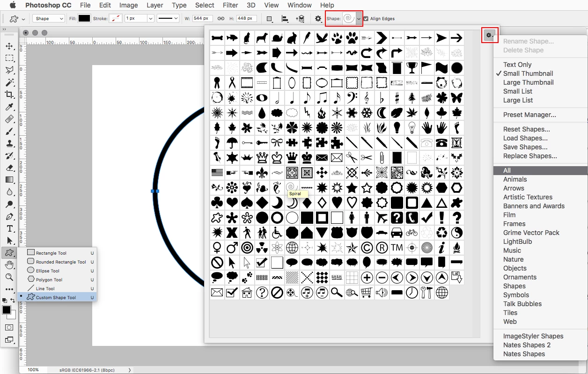Choose the bass clef shape
The height and width of the screenshot is (374, 588).
point(352,98)
